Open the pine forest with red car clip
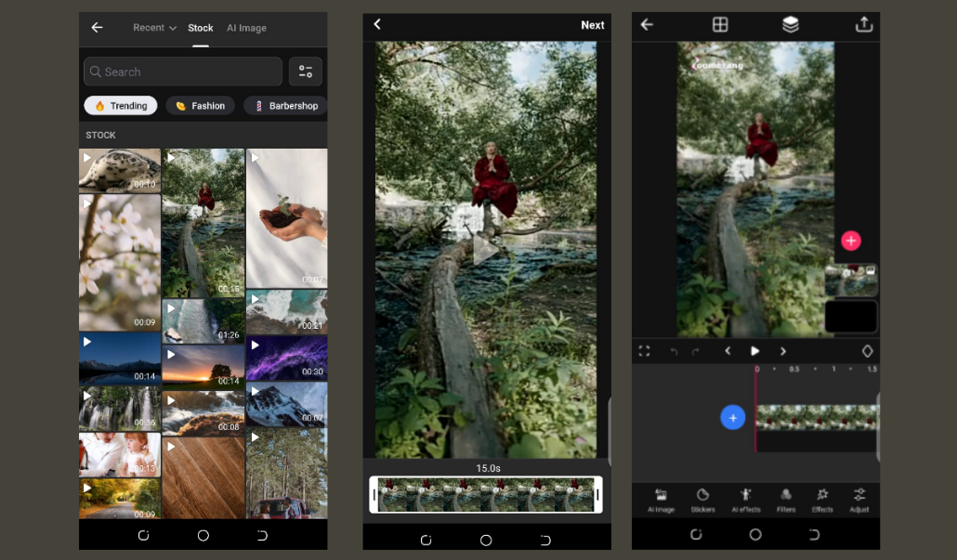 point(287,474)
